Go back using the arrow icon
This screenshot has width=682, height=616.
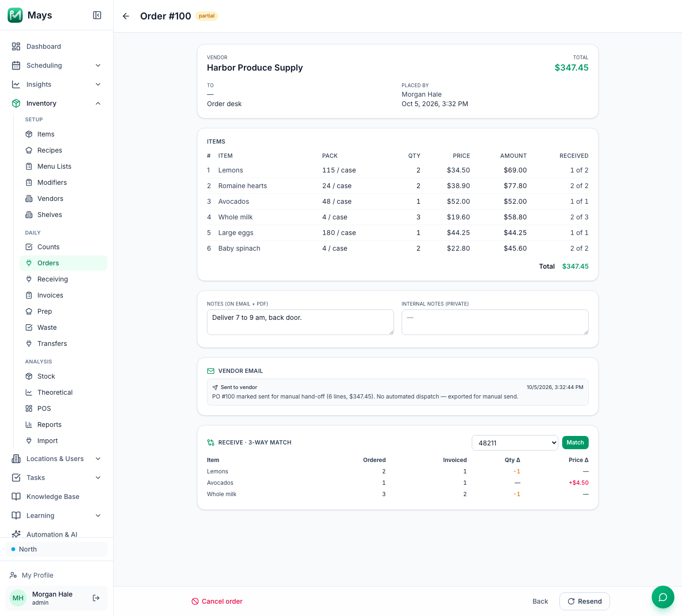[126, 16]
